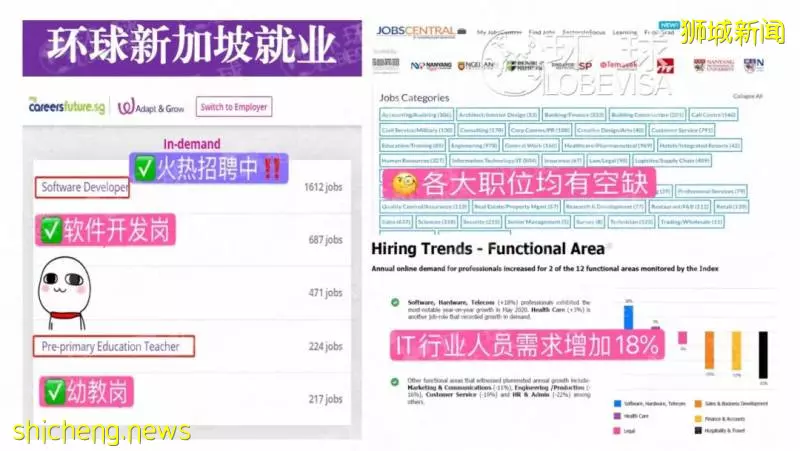Open the careersfuture.sg logo

coord(66,106)
